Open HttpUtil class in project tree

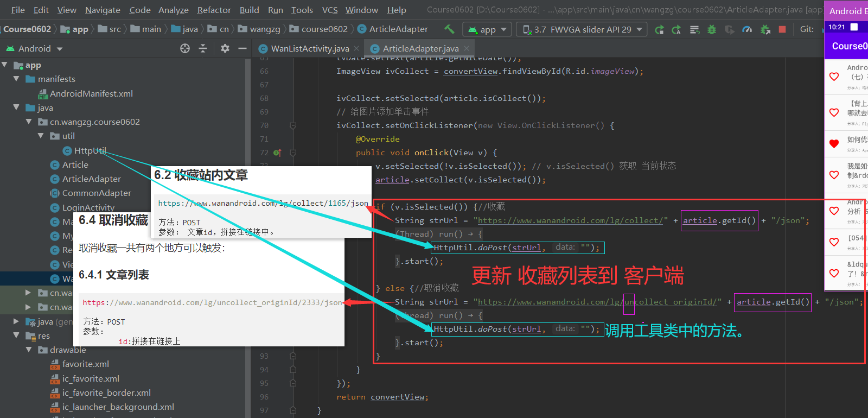(90, 150)
